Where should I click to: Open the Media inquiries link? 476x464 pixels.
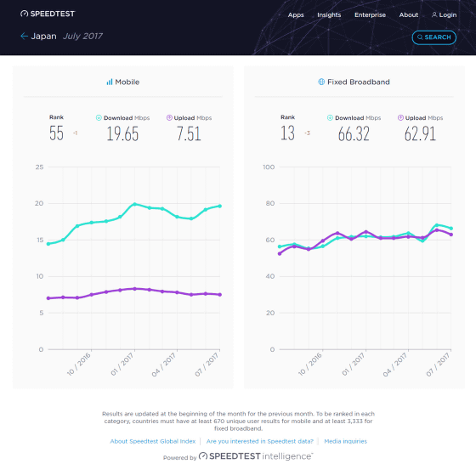(x=345, y=441)
